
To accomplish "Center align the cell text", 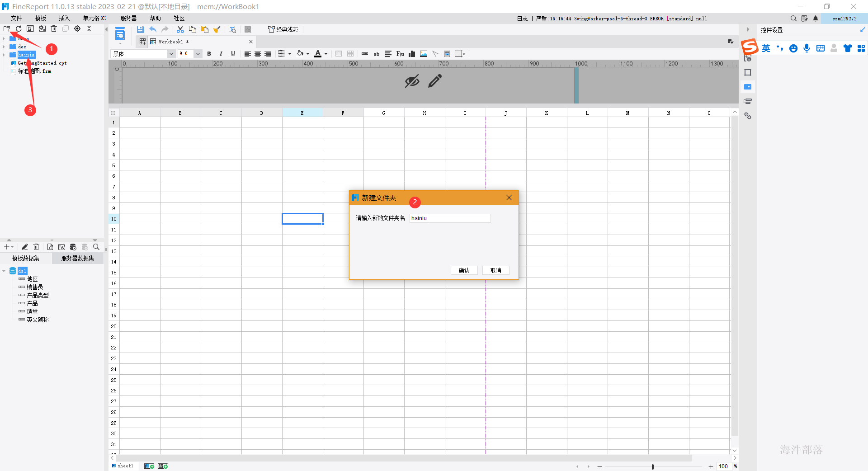I will point(258,54).
